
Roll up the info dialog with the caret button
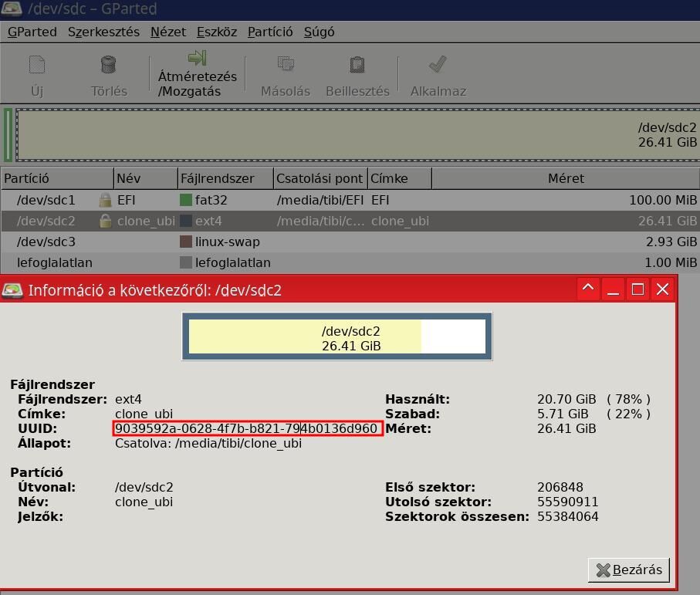tap(588, 289)
